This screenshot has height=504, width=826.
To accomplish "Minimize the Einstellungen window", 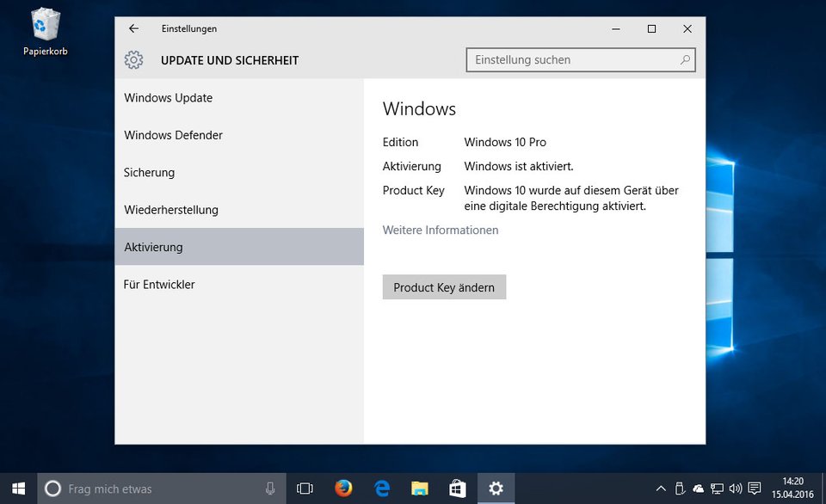I will coord(616,29).
